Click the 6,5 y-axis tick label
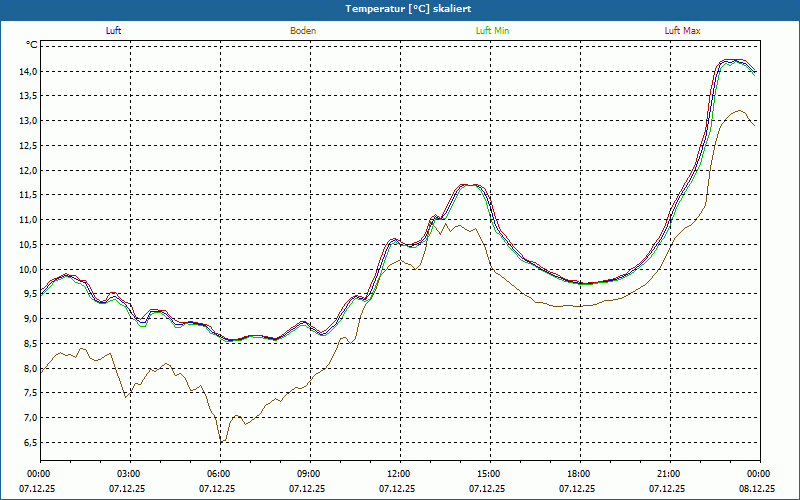The width and height of the screenshot is (800, 500). click(x=29, y=443)
